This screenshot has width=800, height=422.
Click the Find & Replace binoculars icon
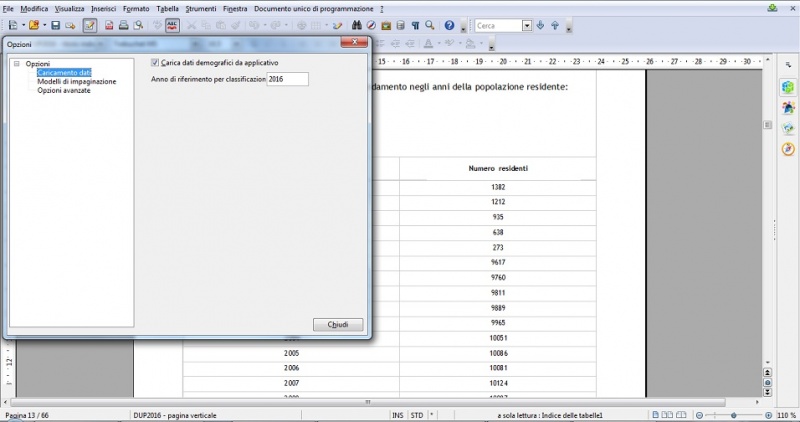click(356, 25)
